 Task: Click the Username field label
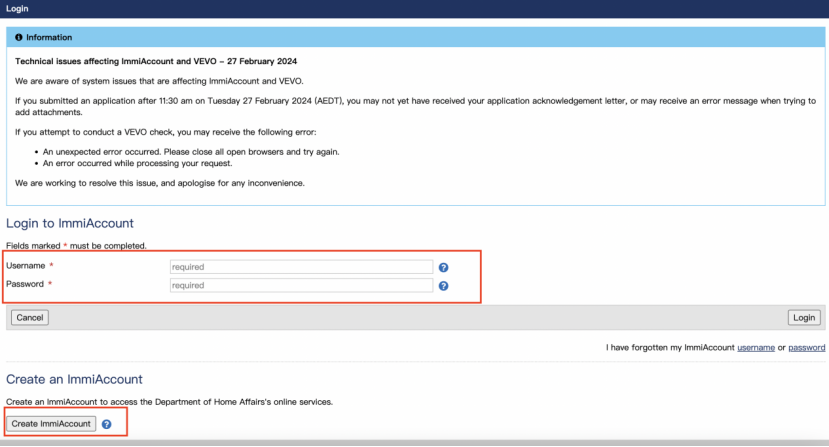point(26,266)
